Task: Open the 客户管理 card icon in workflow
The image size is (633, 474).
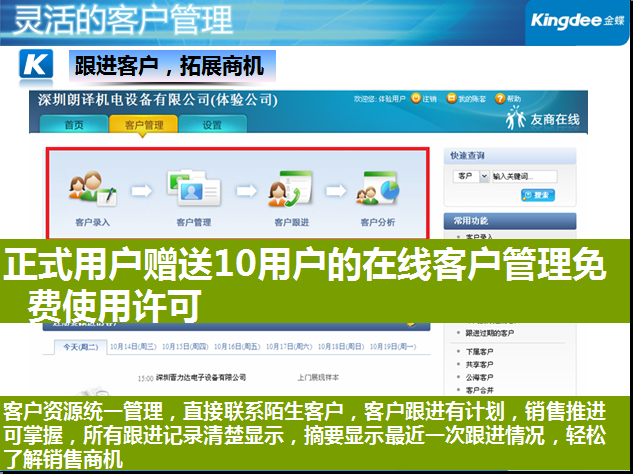Action: 193,188
